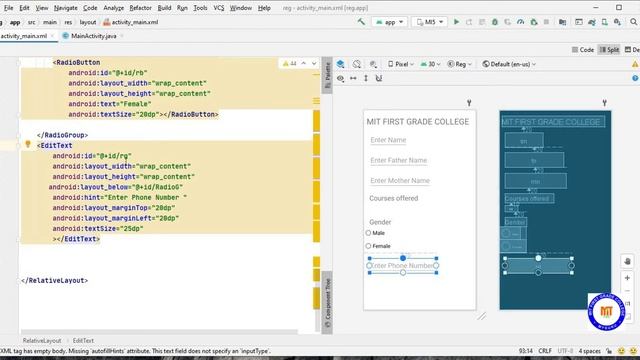Open the VCS menu
Screen dimensions: 640x360
pos(219,8)
